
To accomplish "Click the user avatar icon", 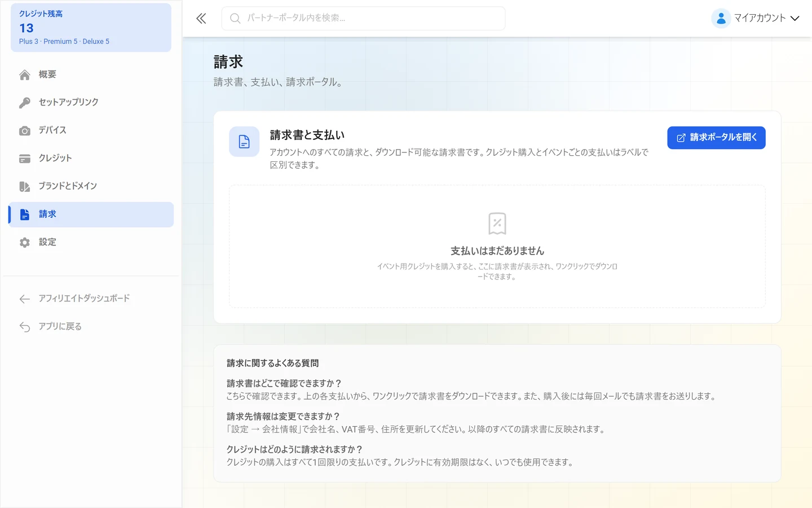I will [721, 19].
